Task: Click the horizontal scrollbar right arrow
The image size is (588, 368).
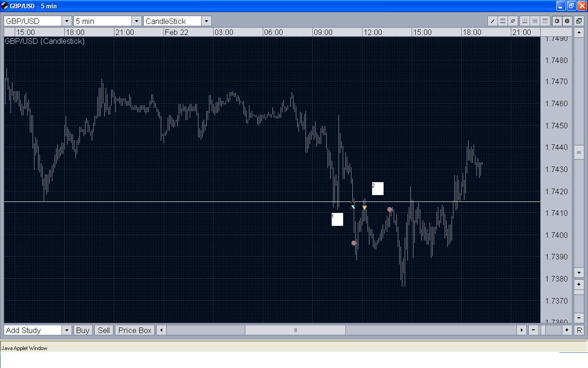Action: (x=521, y=330)
